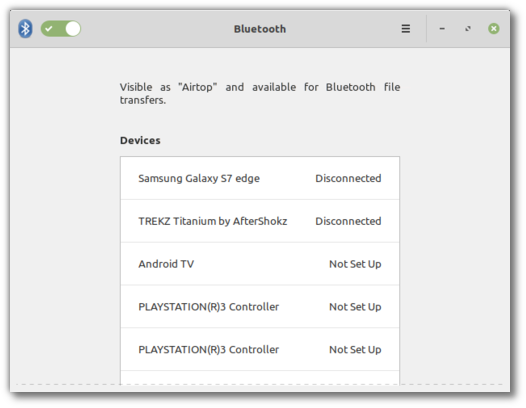Click Disconnected status beside TREKZ Titanium

(x=348, y=221)
